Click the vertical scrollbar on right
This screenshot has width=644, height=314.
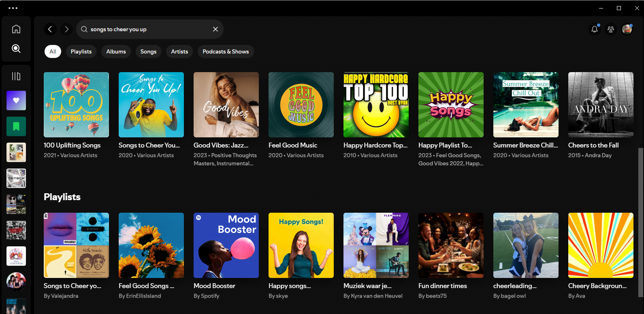(x=640, y=223)
